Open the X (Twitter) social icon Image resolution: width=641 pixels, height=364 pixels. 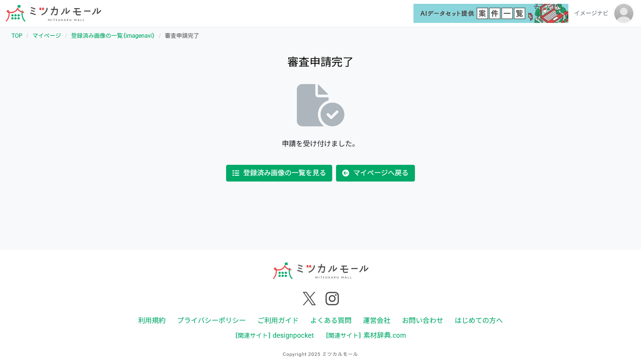[309, 298]
